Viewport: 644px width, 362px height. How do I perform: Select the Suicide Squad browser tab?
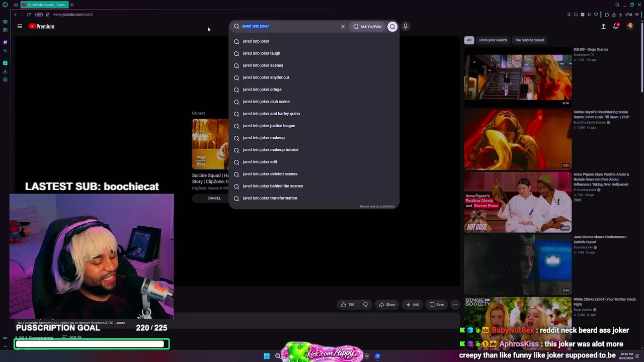pos(44,5)
